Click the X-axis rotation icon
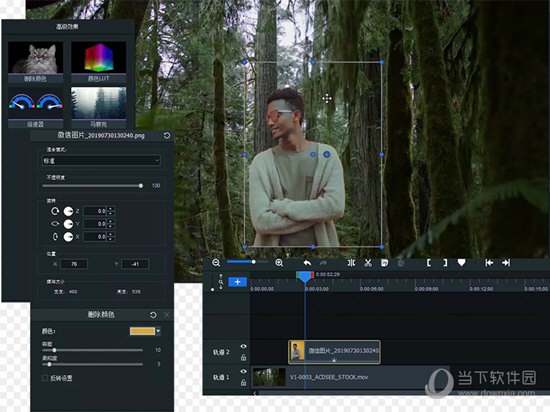The width and height of the screenshot is (550, 412). [55, 237]
